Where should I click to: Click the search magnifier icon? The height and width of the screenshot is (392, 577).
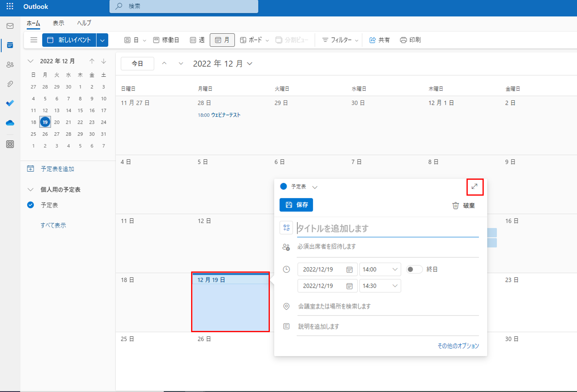pyautogui.click(x=119, y=6)
